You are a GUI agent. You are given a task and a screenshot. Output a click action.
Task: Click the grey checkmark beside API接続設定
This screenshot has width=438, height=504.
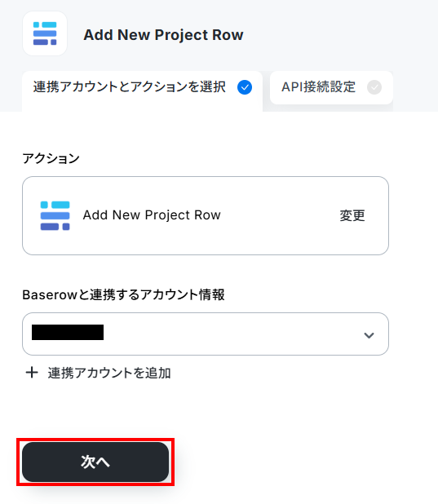tap(374, 87)
